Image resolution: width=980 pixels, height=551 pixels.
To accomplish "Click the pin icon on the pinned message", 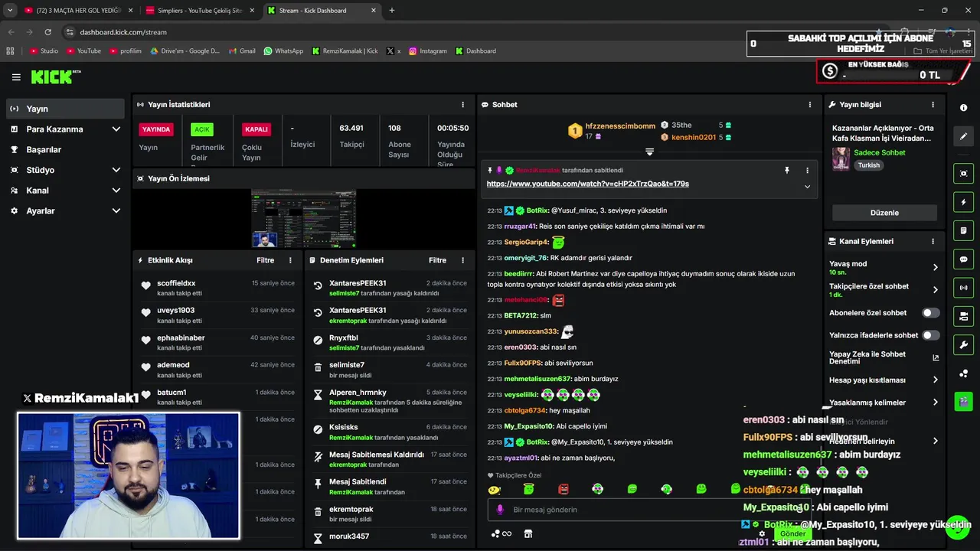I will point(787,171).
